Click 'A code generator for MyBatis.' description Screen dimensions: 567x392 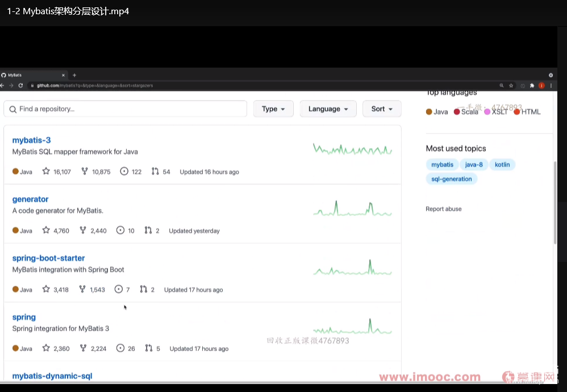(x=58, y=211)
